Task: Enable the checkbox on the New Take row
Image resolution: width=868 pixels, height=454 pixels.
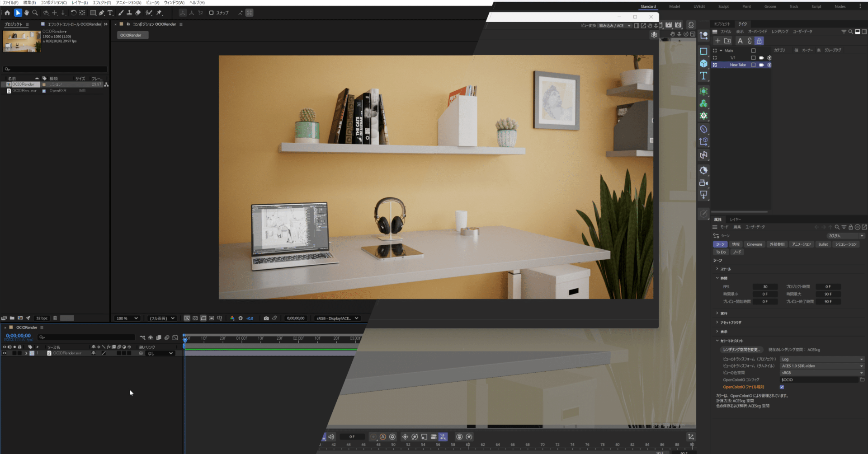Action: pyautogui.click(x=753, y=65)
